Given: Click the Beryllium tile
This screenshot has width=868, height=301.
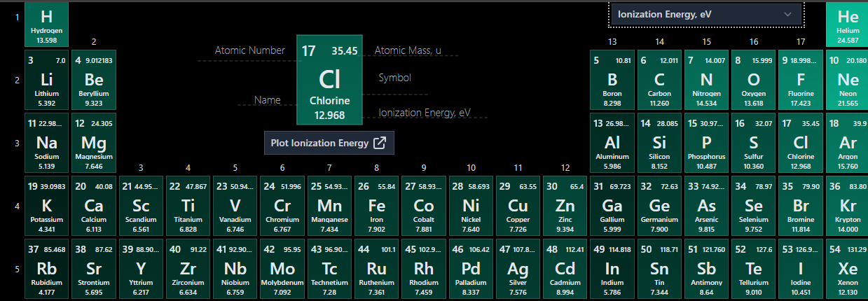Looking at the screenshot, I should 94,80.
